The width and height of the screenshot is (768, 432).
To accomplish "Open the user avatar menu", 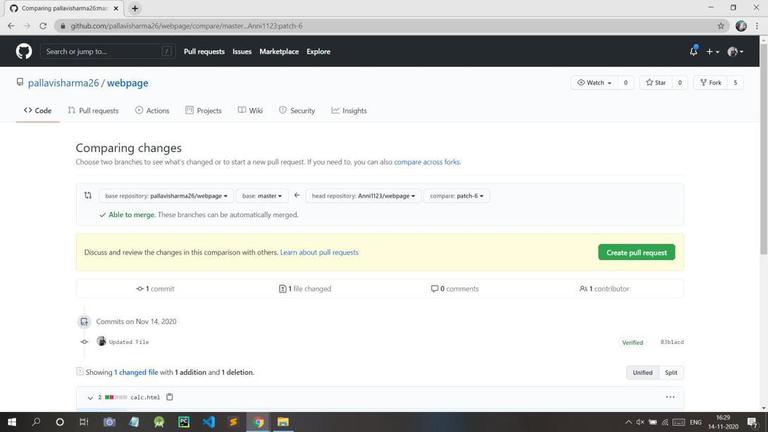I will click(x=735, y=51).
